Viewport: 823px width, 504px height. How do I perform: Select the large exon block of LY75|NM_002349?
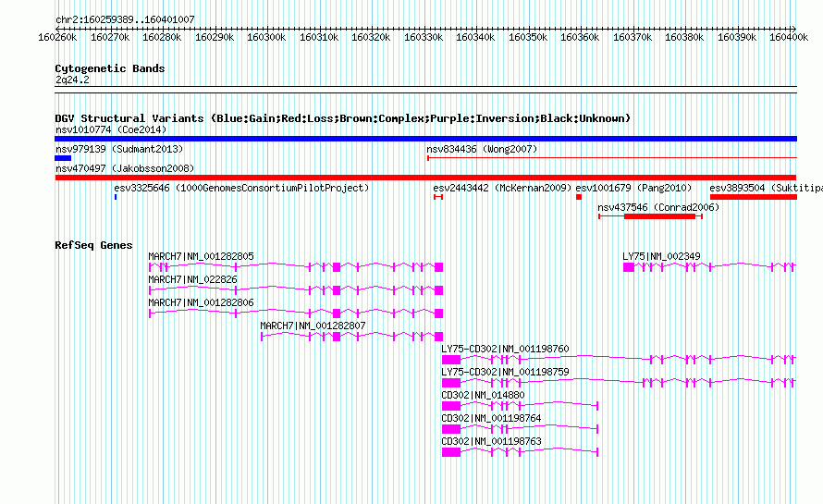coord(629,267)
